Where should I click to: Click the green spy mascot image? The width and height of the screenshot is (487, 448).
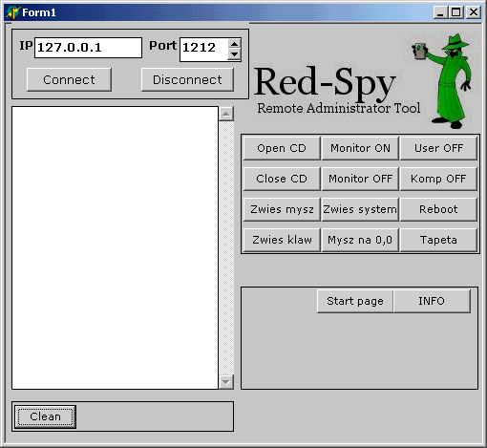(x=442, y=81)
